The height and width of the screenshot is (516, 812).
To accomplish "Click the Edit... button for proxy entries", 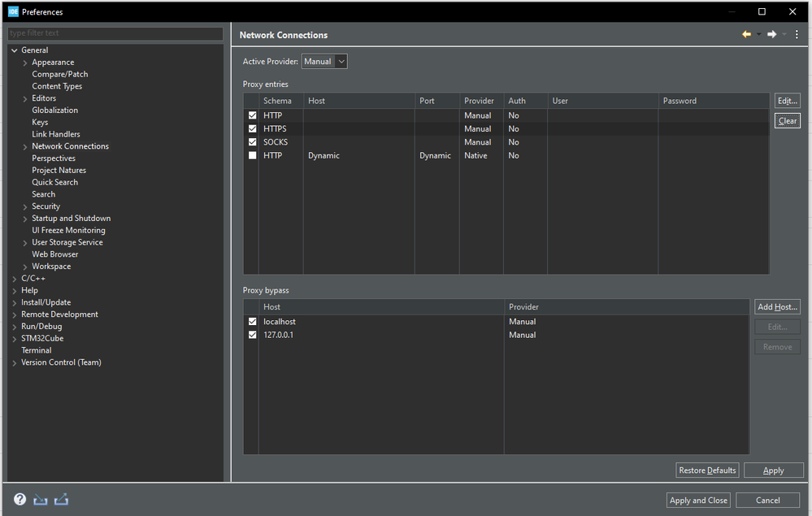I will coord(787,101).
